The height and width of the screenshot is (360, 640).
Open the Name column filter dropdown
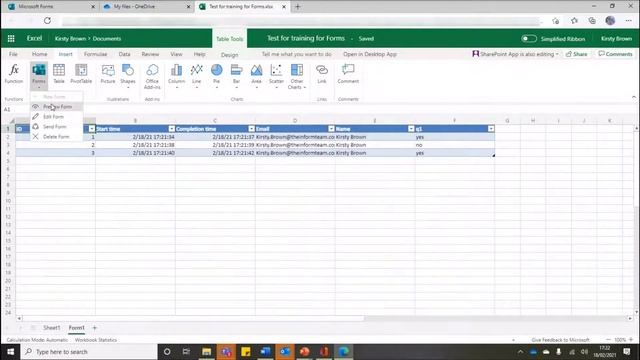coord(411,129)
